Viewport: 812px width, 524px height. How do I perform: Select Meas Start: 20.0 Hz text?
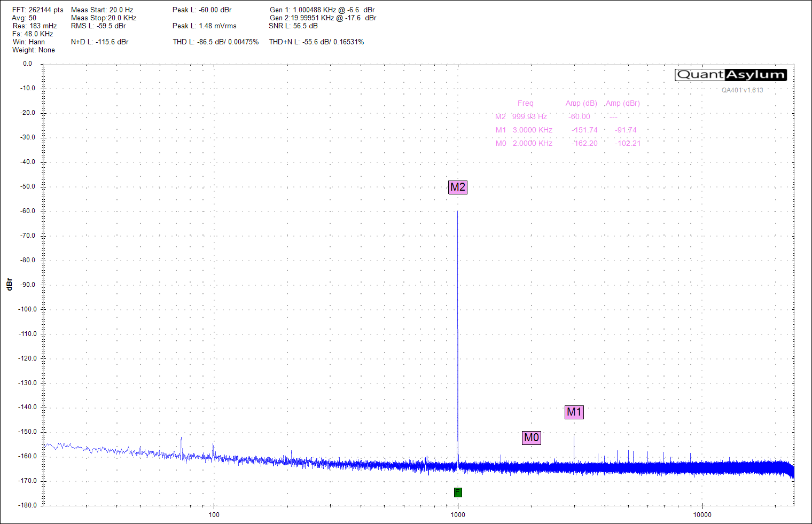[x=102, y=10]
